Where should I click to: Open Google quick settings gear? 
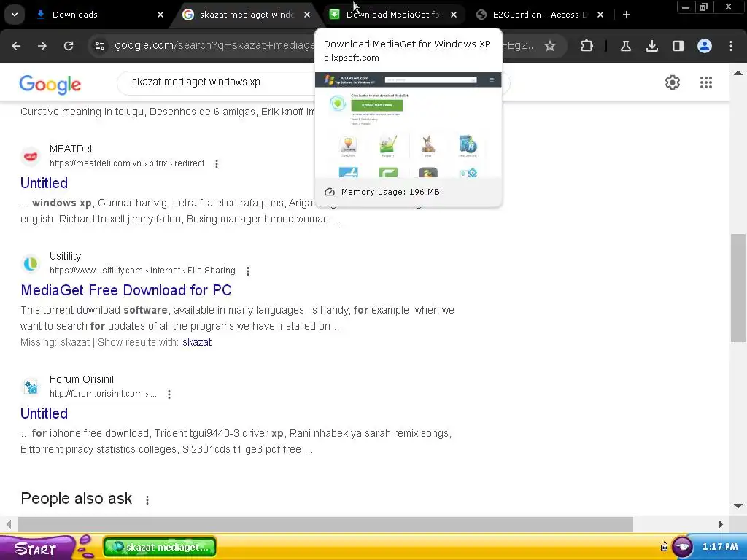click(x=673, y=82)
